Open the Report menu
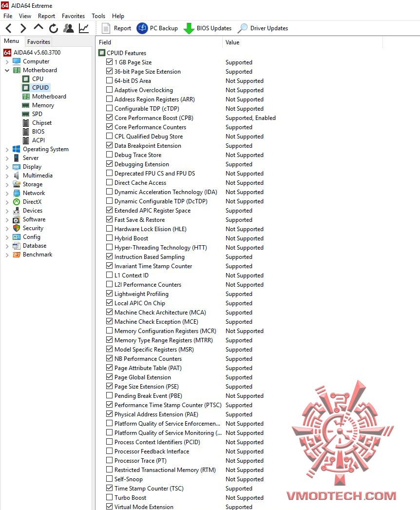 (46, 16)
